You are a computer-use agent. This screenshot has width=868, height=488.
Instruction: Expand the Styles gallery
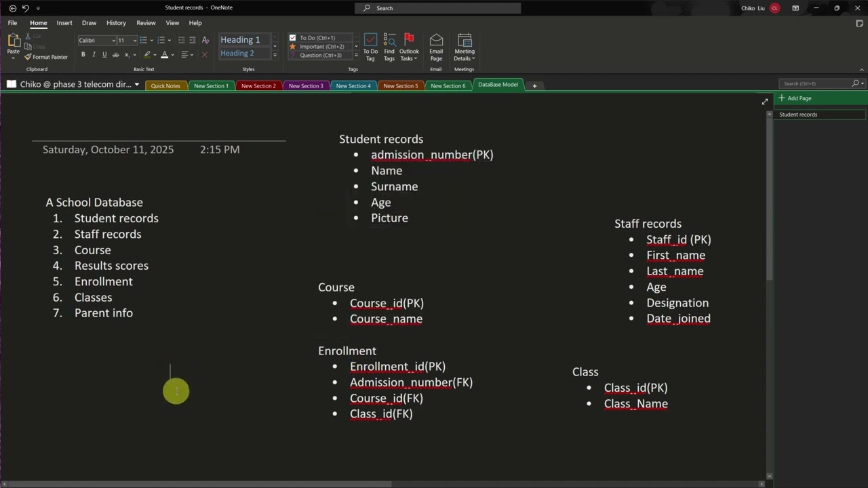click(275, 55)
